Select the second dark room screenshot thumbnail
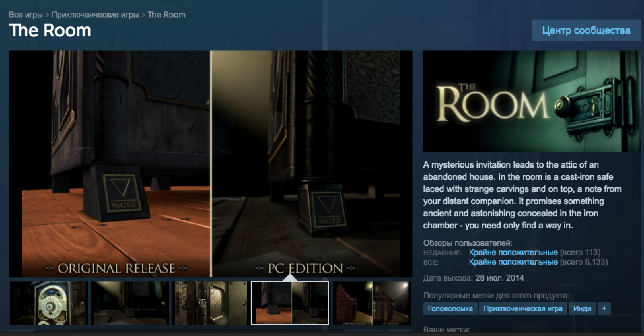The width and height of the screenshot is (644, 336). (130, 303)
